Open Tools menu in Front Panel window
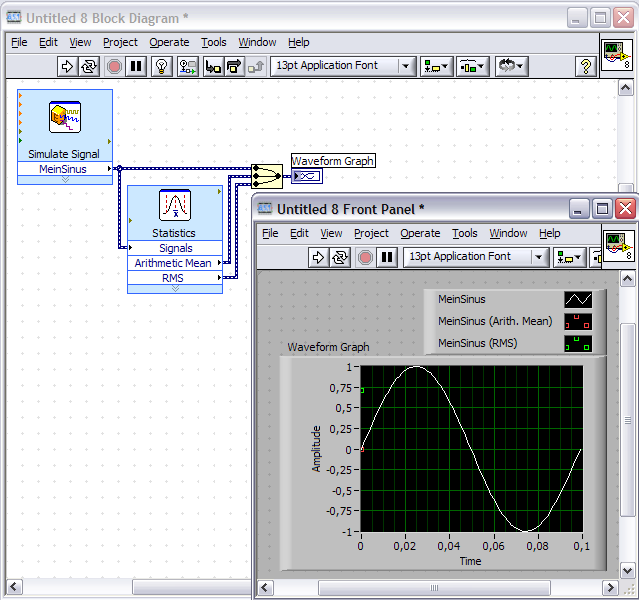 click(464, 233)
